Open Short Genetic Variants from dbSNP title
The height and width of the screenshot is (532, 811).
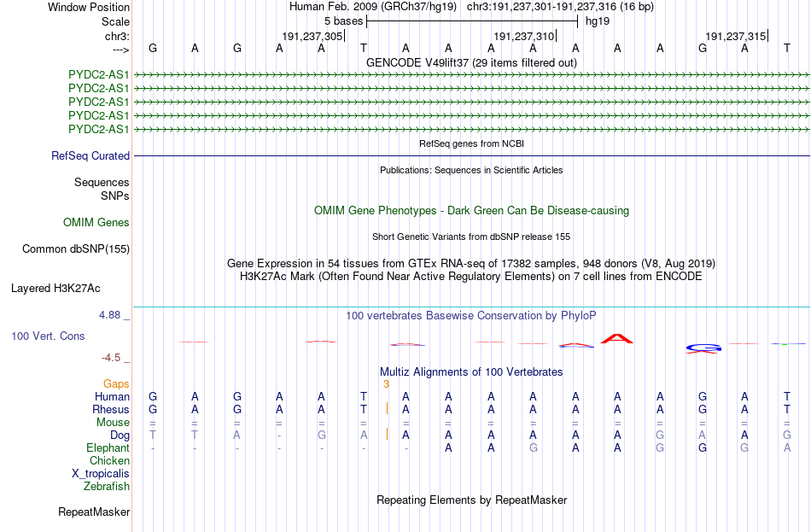click(471, 237)
